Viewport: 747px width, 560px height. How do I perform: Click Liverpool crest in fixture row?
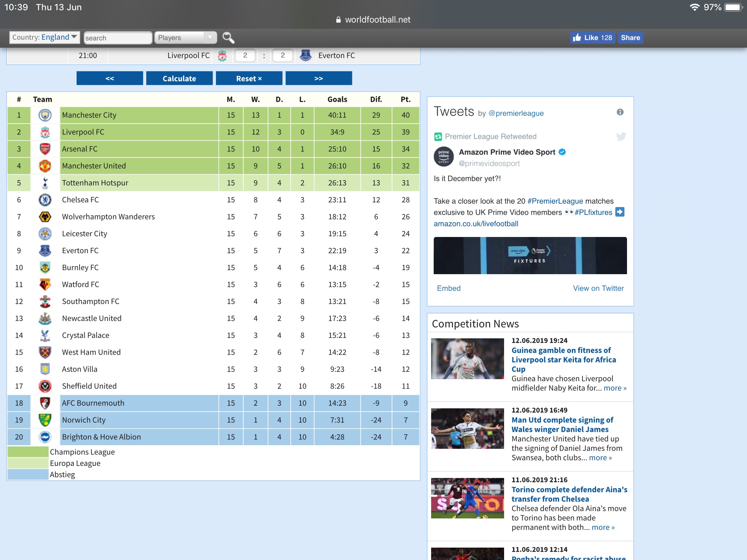(x=222, y=56)
